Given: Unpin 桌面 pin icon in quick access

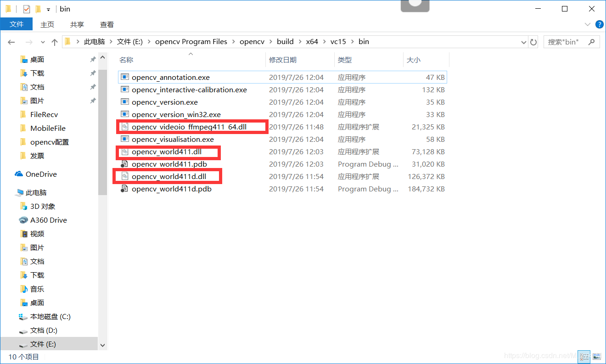Looking at the screenshot, I should (93, 60).
